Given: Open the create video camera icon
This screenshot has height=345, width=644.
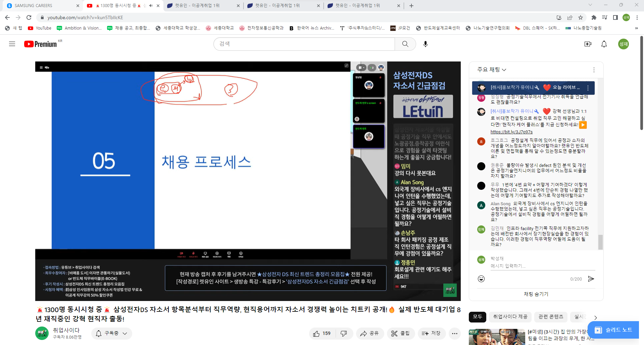Looking at the screenshot, I should (x=588, y=44).
